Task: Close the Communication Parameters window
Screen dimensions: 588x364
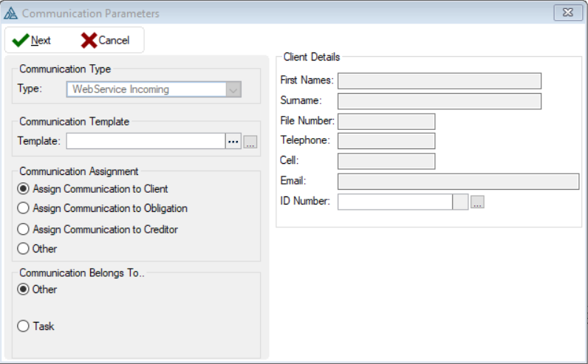Action: (x=567, y=13)
